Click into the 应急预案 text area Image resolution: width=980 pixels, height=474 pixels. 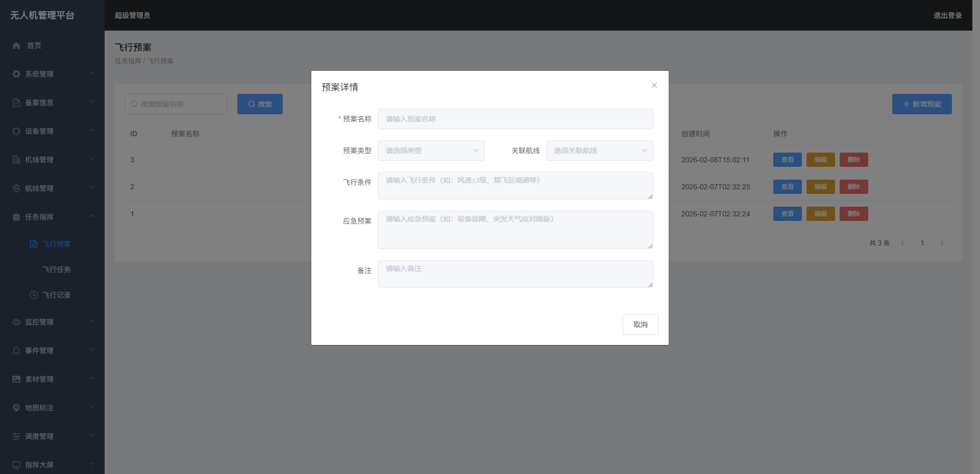click(515, 230)
